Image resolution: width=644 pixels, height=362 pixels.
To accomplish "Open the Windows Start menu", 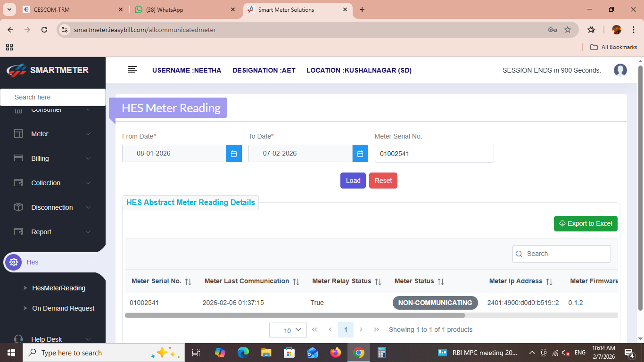I will pos(11,353).
